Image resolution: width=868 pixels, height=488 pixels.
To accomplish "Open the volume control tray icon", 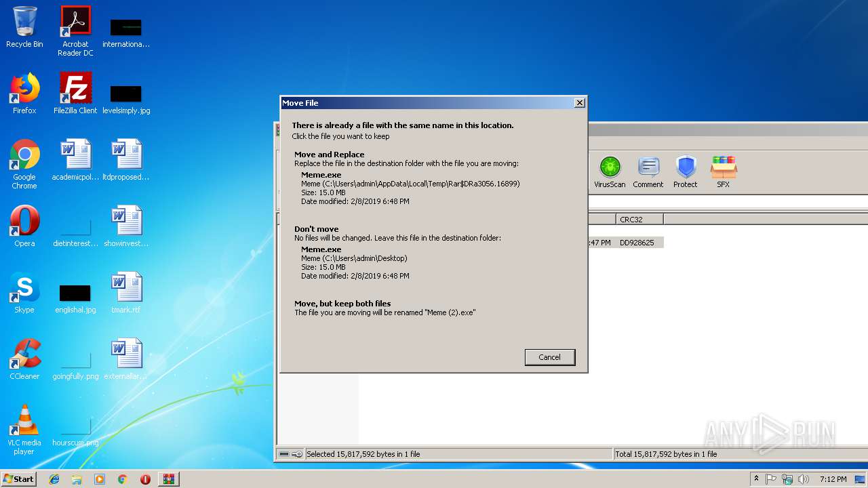I will pos(804,479).
